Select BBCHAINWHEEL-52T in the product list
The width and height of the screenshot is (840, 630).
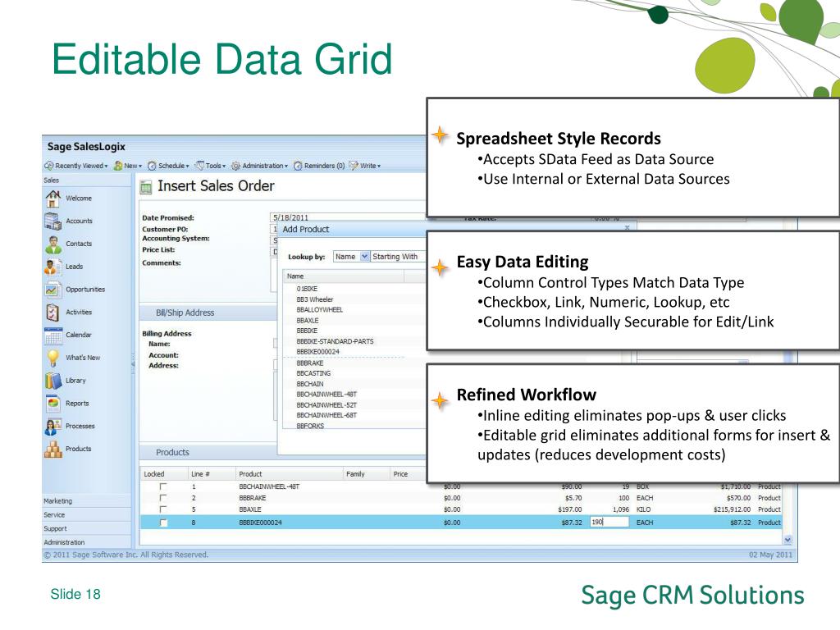click(326, 405)
